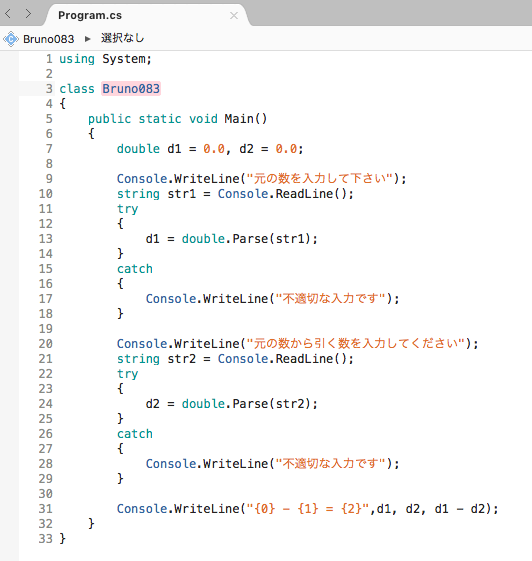Open the 選択なし member dropdown
Screen dimensions: 532x561
pyautogui.click(x=122, y=38)
